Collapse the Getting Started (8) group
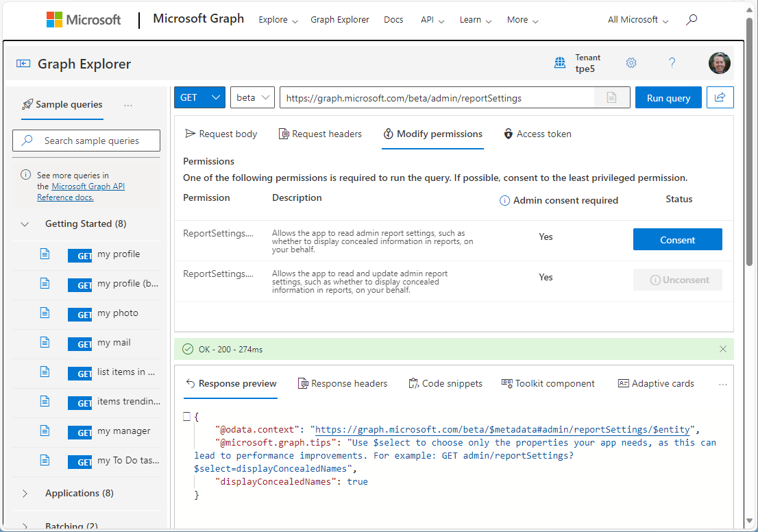 pos(25,223)
